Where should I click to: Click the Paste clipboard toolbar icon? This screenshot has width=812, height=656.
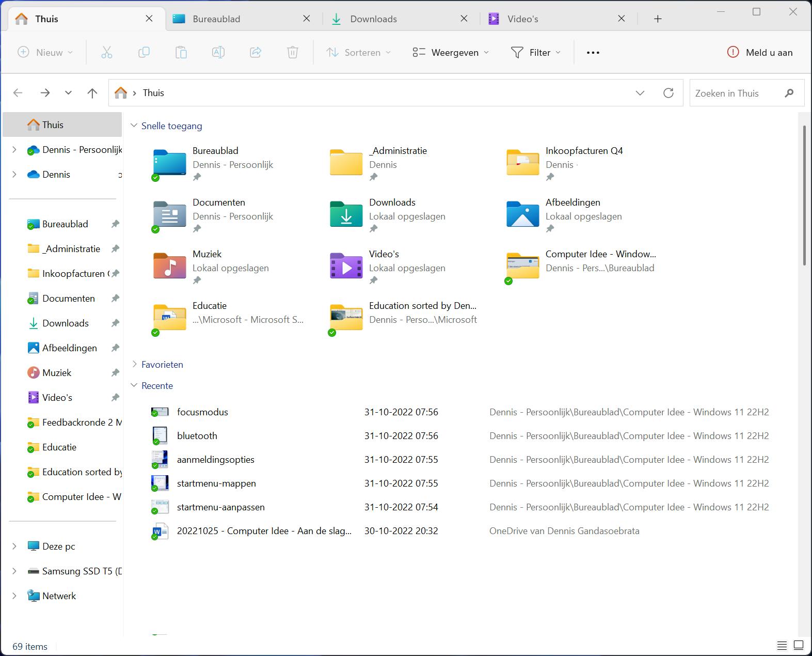click(181, 52)
